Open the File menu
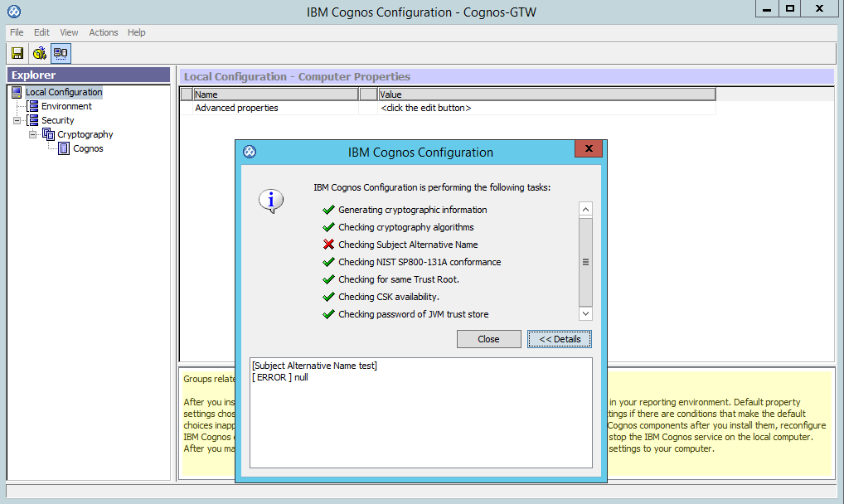The image size is (844, 504). 17,32
